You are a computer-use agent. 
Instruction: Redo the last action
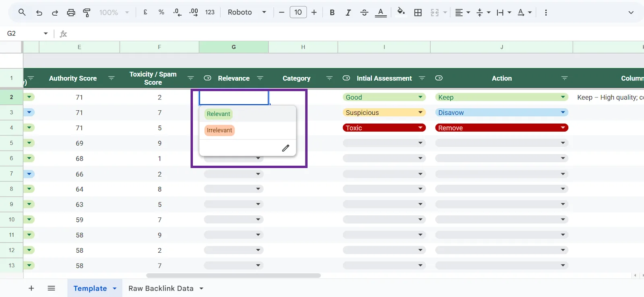tap(55, 12)
